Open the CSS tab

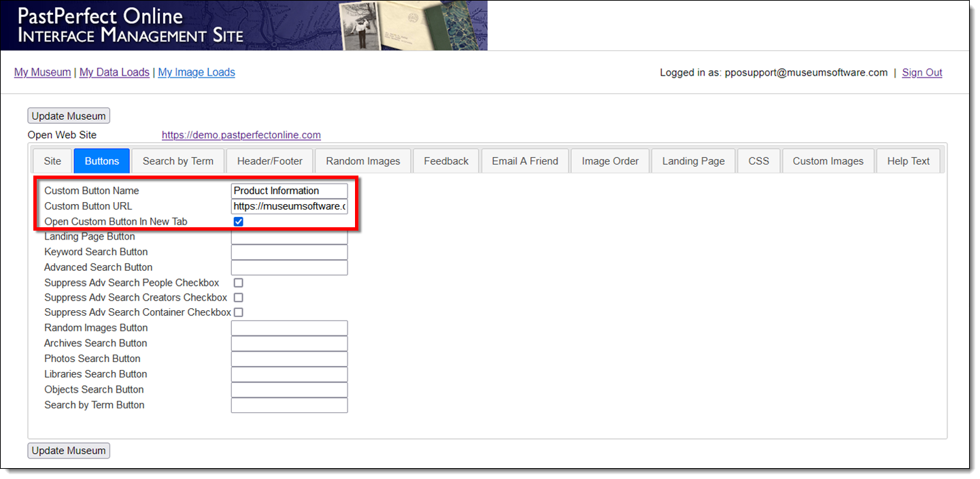(x=758, y=161)
